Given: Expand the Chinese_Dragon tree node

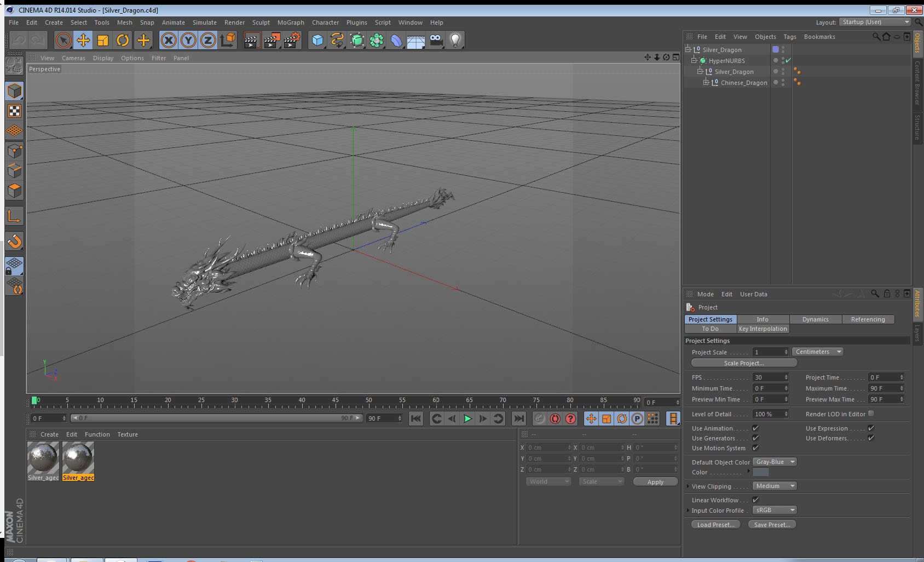Looking at the screenshot, I should (706, 82).
